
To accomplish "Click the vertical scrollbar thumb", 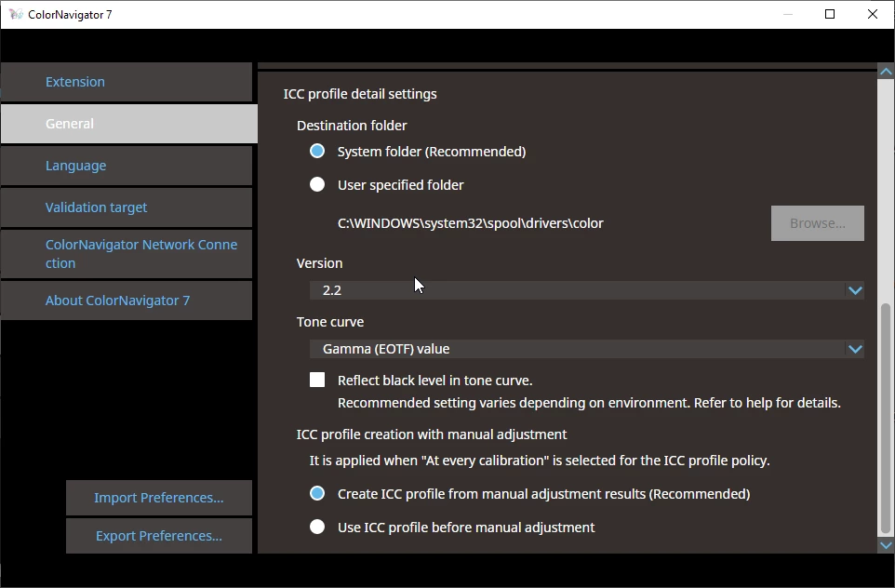I will coord(886,419).
